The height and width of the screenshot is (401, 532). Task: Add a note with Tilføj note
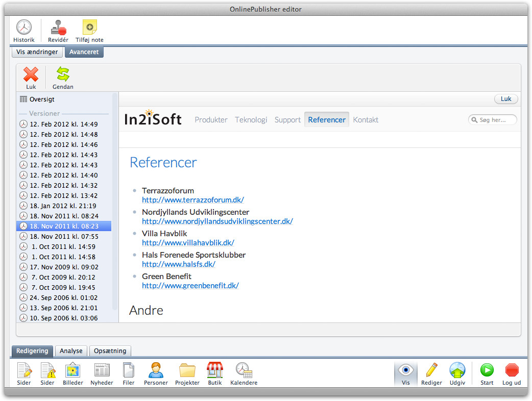tap(89, 28)
